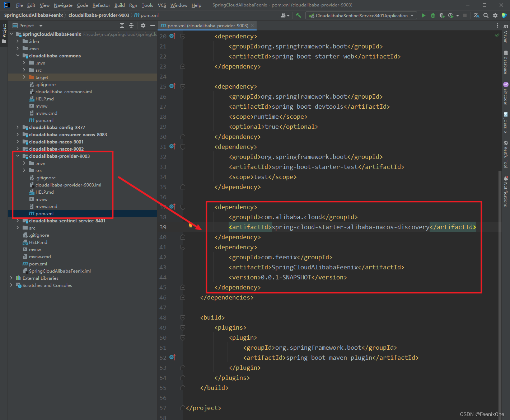Collapse cloudalibaba-commons module tree
The image size is (510, 420).
[x=18, y=56]
